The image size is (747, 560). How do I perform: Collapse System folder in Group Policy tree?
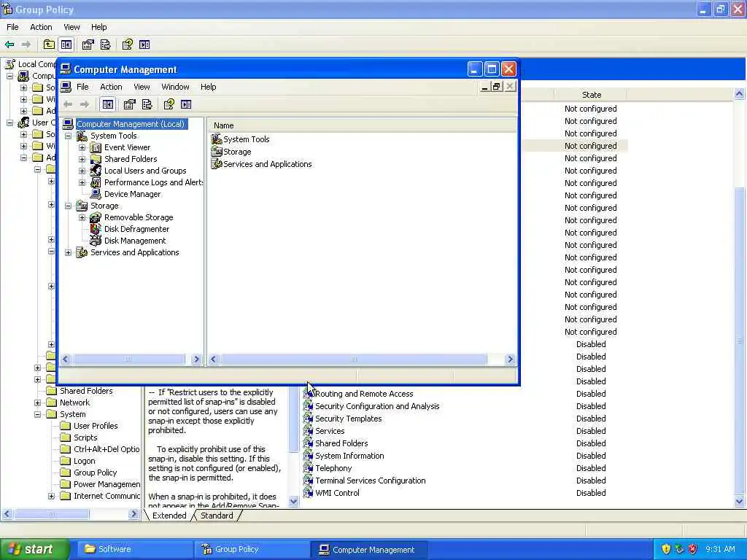tap(38, 414)
